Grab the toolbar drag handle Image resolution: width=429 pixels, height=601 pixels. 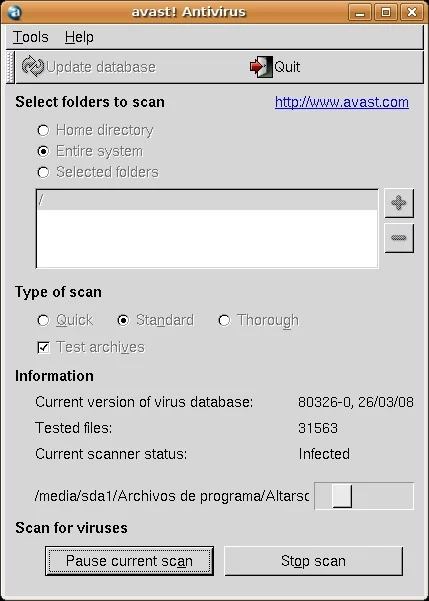coord(10,67)
